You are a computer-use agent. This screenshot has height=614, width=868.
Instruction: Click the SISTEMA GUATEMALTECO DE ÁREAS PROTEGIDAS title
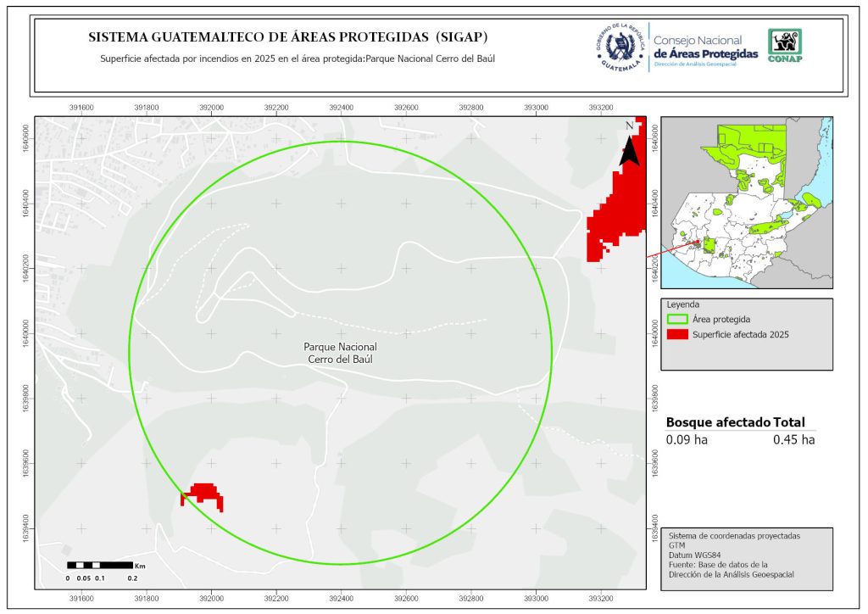tap(288, 38)
